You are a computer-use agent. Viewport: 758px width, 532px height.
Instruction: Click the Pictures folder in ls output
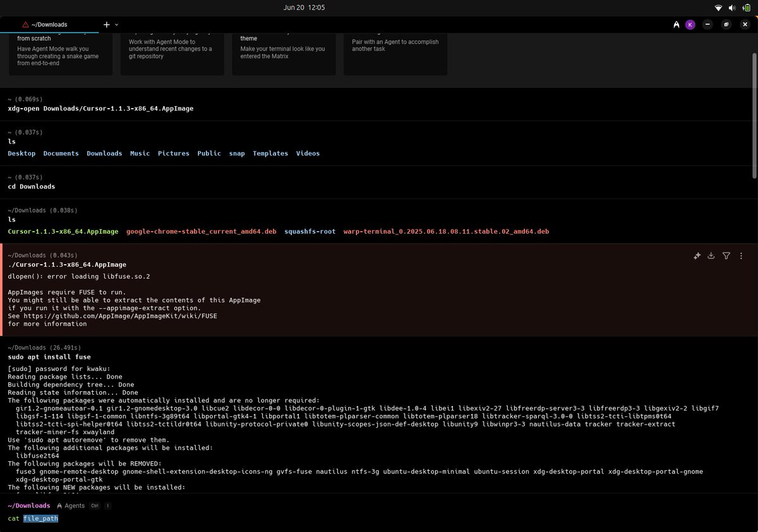click(174, 154)
